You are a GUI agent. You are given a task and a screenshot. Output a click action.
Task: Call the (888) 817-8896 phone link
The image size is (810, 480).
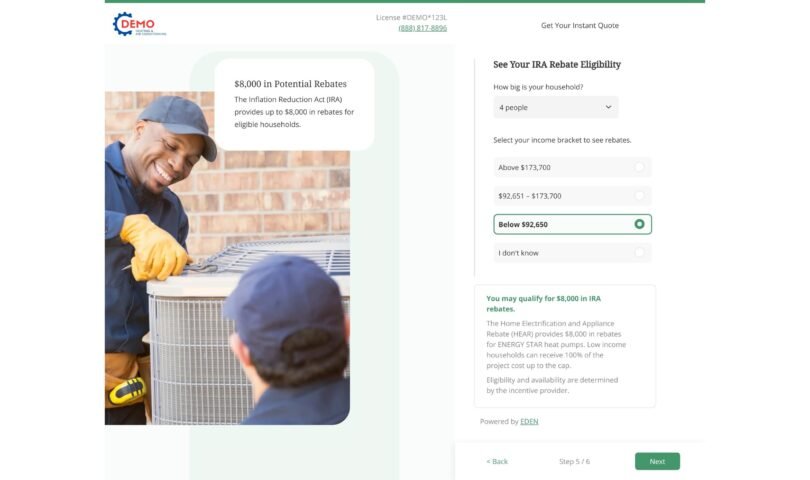423,28
